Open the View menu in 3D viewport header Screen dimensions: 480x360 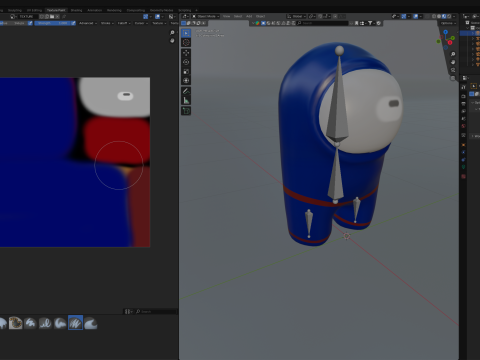point(226,16)
